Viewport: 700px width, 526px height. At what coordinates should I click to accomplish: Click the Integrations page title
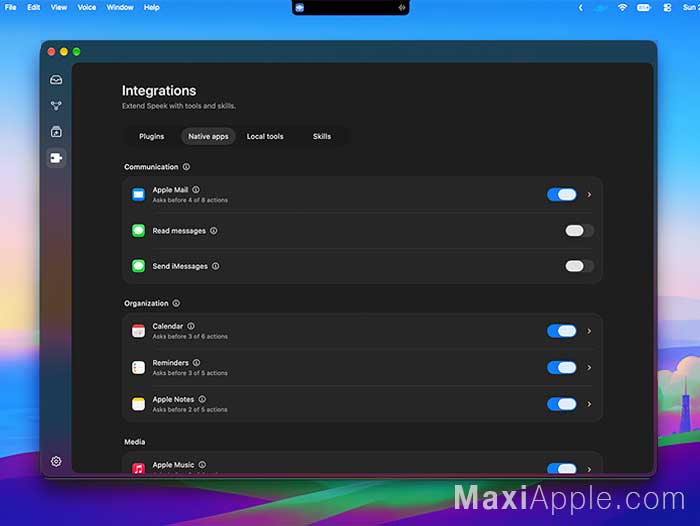click(159, 91)
